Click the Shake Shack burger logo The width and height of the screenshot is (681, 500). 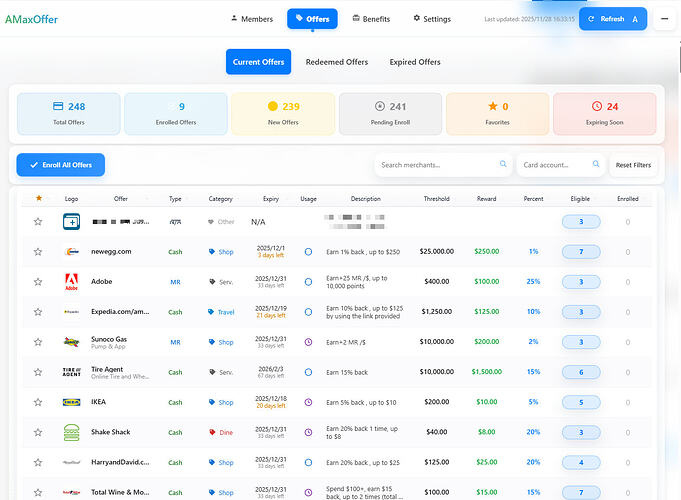(x=72, y=432)
